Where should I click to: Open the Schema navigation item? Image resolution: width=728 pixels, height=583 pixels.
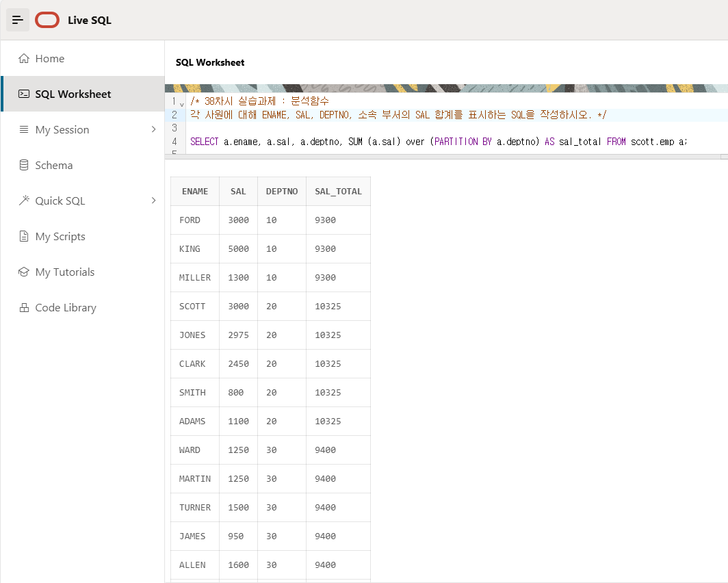point(54,166)
